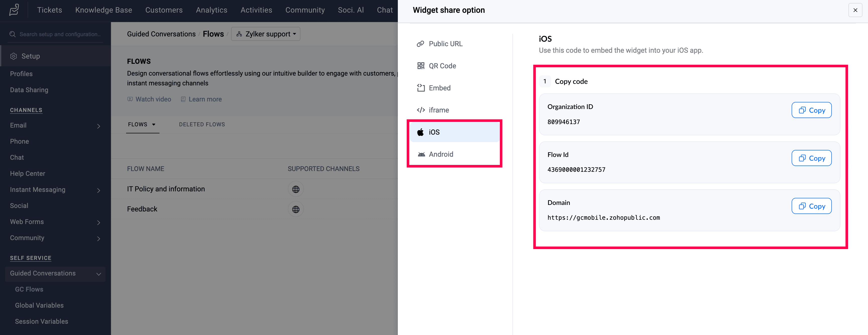Expand the Instant Messaging submenu

98,190
